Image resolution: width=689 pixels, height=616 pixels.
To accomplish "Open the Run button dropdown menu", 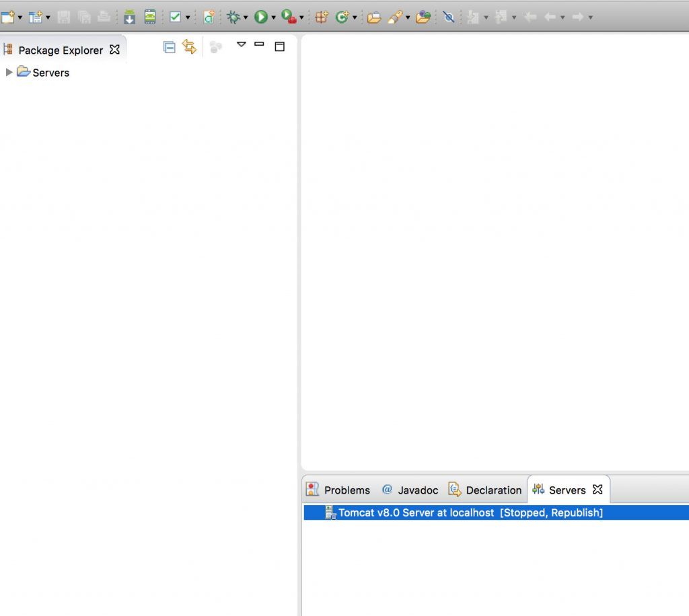I will (x=272, y=17).
